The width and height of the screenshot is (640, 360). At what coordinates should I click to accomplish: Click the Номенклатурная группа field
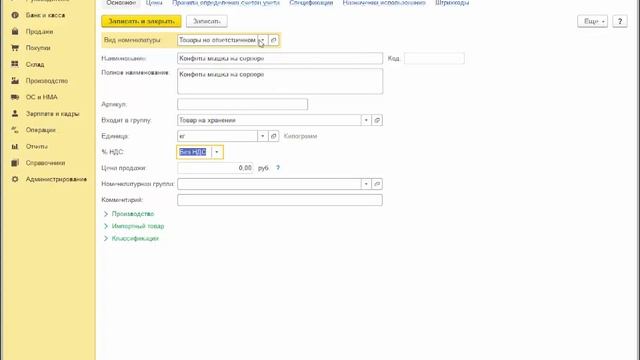[x=269, y=184]
